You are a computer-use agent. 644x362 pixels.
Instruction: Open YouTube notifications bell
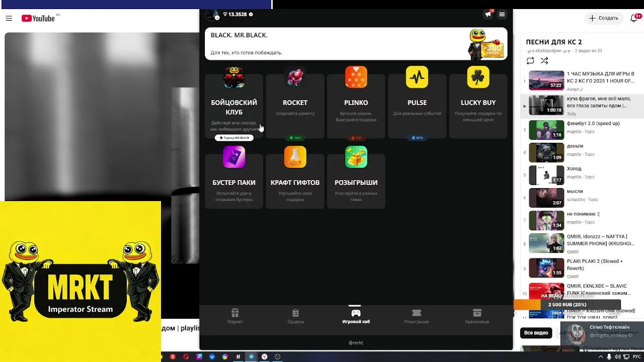(x=634, y=18)
